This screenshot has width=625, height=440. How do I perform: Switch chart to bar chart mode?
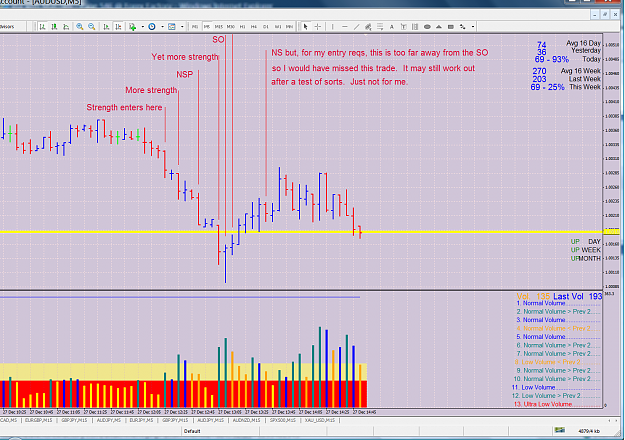(42, 27)
